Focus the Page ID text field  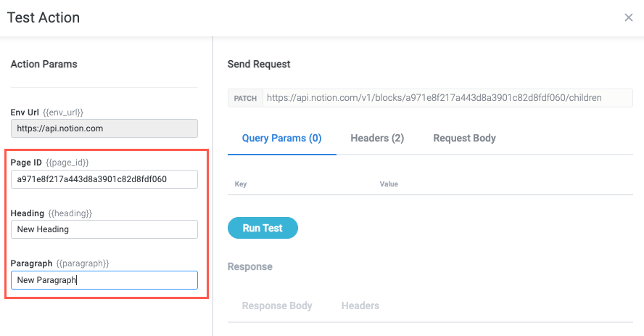(104, 179)
